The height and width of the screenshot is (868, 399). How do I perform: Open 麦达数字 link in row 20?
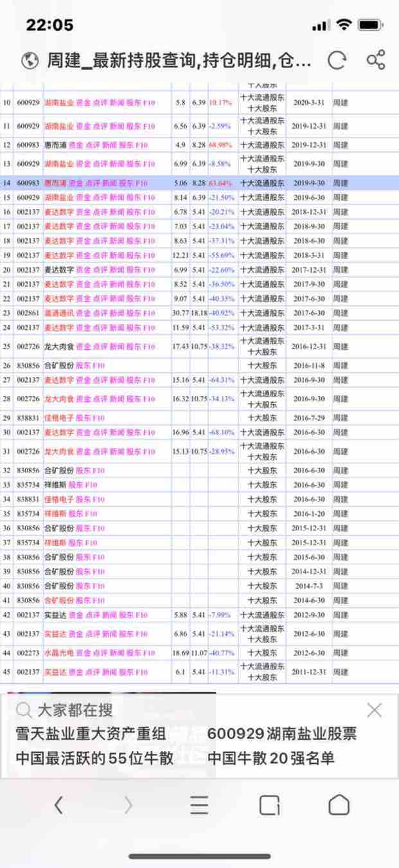[58, 270]
